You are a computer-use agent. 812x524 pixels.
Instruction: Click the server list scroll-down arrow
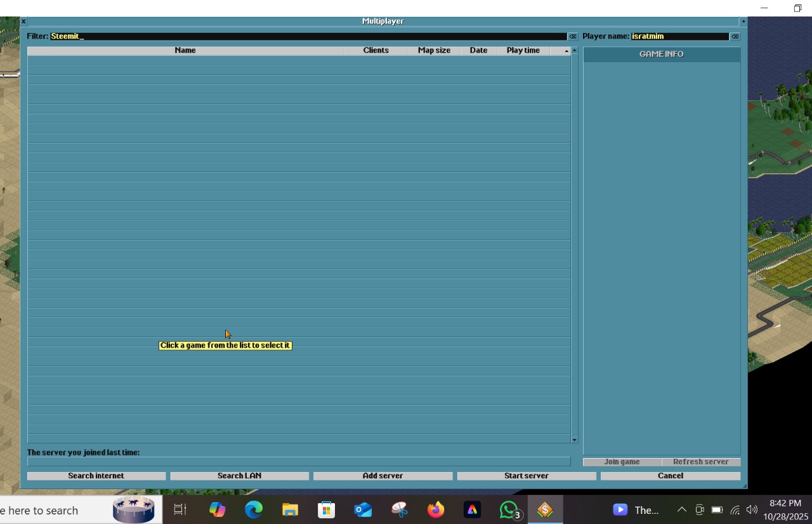tap(574, 440)
